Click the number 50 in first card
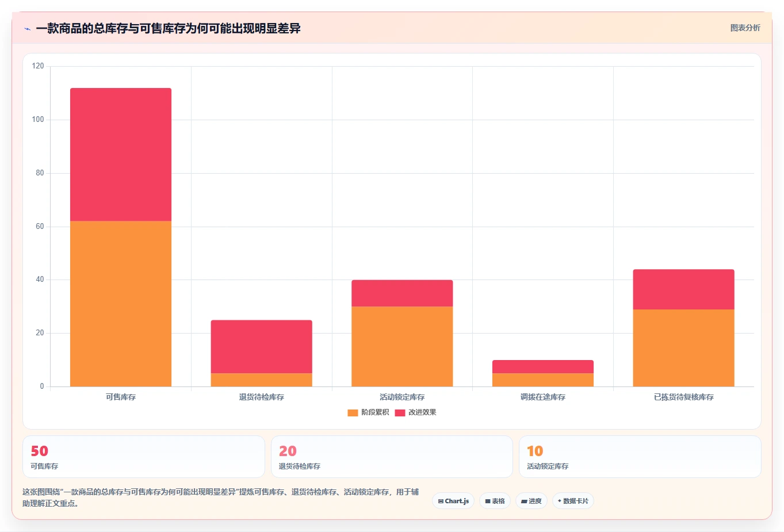Viewport: 784px width, 532px height. (x=39, y=451)
